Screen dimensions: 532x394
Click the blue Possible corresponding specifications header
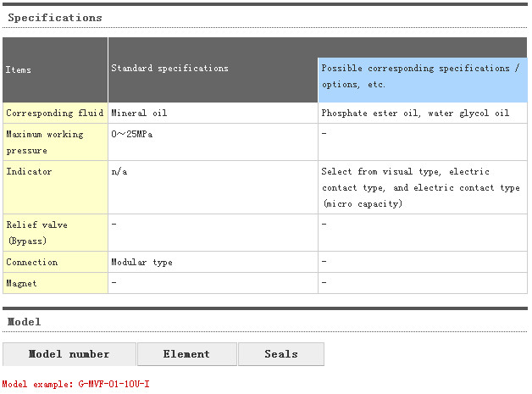(x=421, y=75)
